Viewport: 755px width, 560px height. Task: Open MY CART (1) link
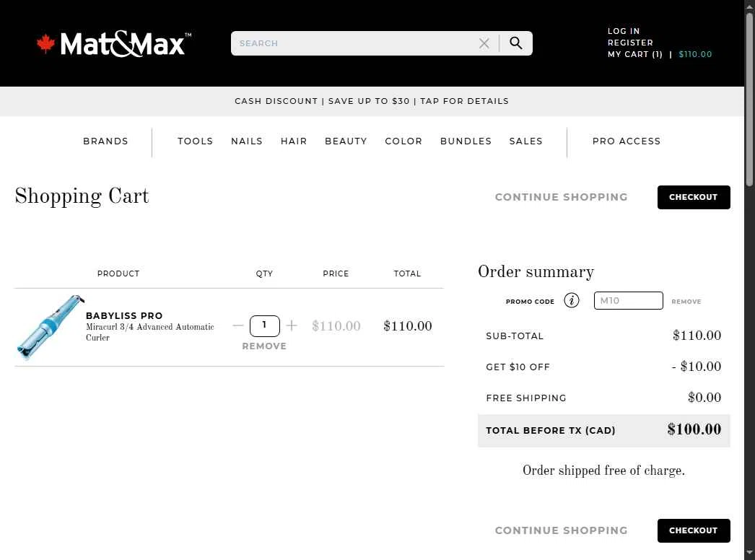click(634, 54)
